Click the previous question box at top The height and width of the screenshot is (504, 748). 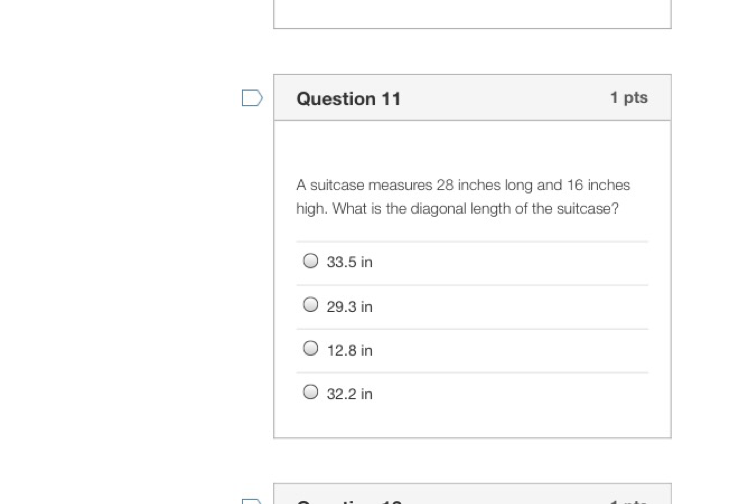pyautogui.click(x=472, y=13)
